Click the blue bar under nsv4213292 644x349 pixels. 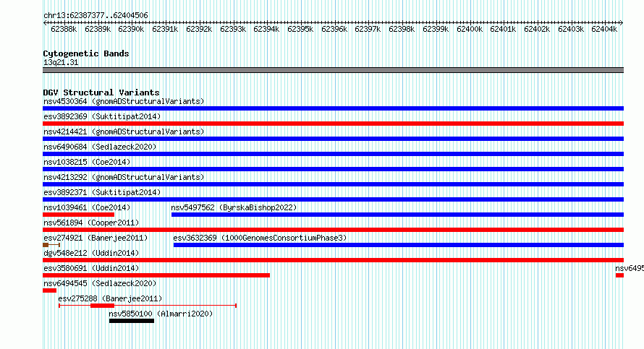click(x=333, y=184)
